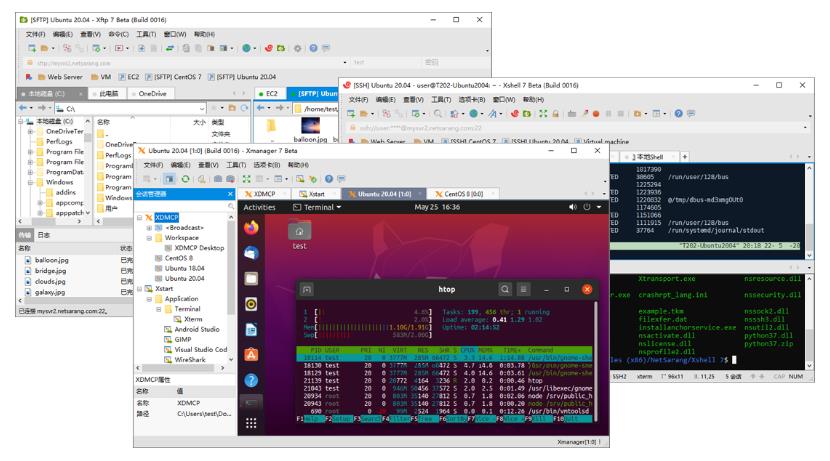Open the test home folder on Ubuntu desktop
Viewport: 830px width, 461px height.
[300, 236]
